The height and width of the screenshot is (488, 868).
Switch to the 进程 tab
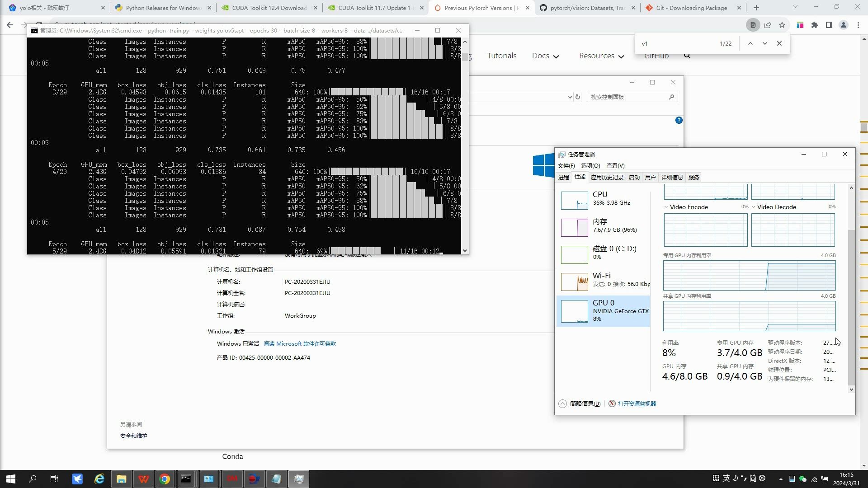[x=564, y=178]
